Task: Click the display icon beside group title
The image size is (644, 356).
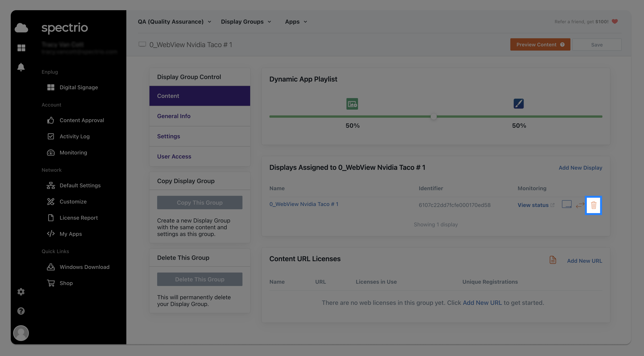Action: 142,44
